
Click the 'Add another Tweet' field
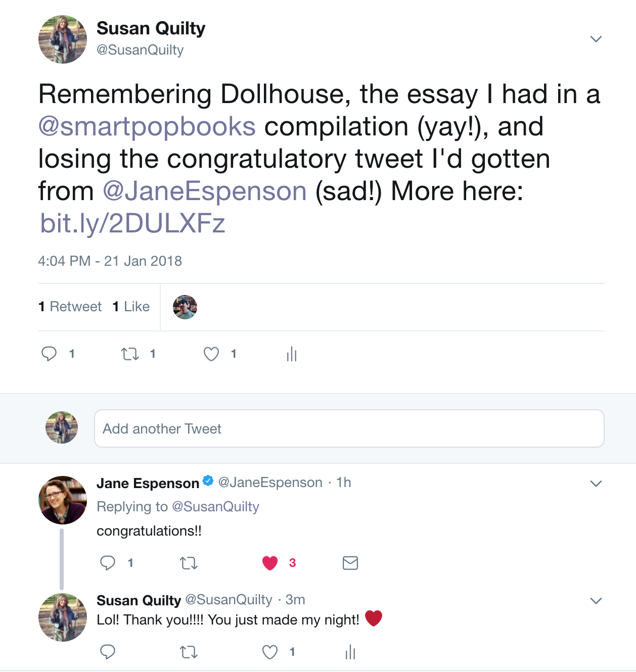point(349,428)
